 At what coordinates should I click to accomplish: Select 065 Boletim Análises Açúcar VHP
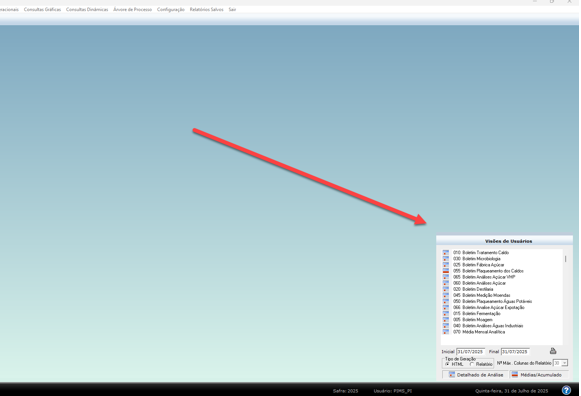(484, 277)
